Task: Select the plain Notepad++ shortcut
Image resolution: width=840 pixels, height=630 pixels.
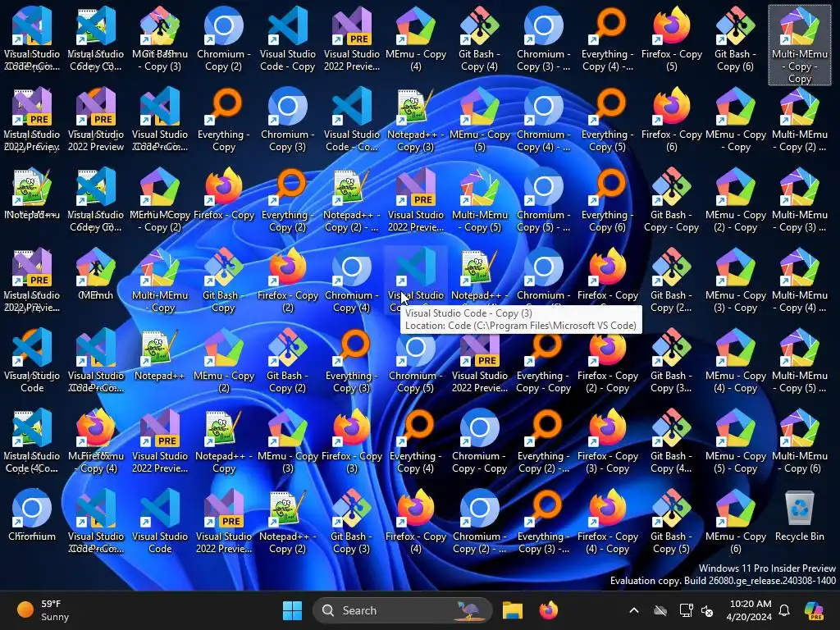Action: click(x=160, y=356)
